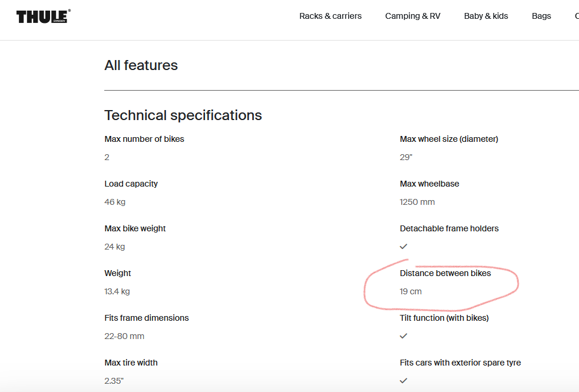The image size is (579, 392).
Task: Click the Thule logo
Action: [43, 16]
